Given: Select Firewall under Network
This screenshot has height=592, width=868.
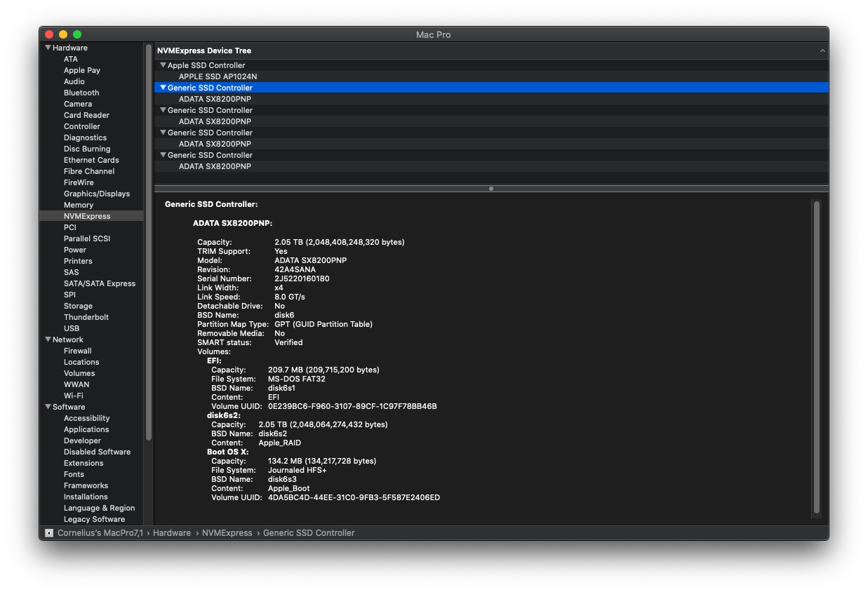Looking at the screenshot, I should [78, 351].
